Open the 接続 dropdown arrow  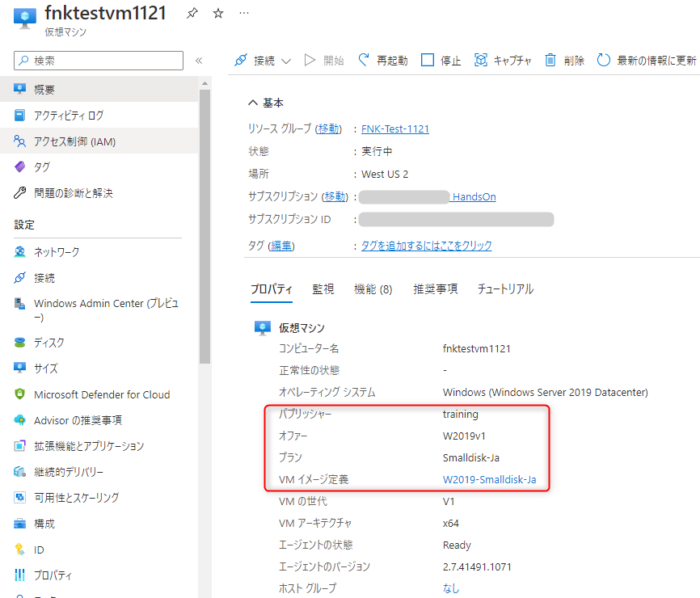point(286,61)
